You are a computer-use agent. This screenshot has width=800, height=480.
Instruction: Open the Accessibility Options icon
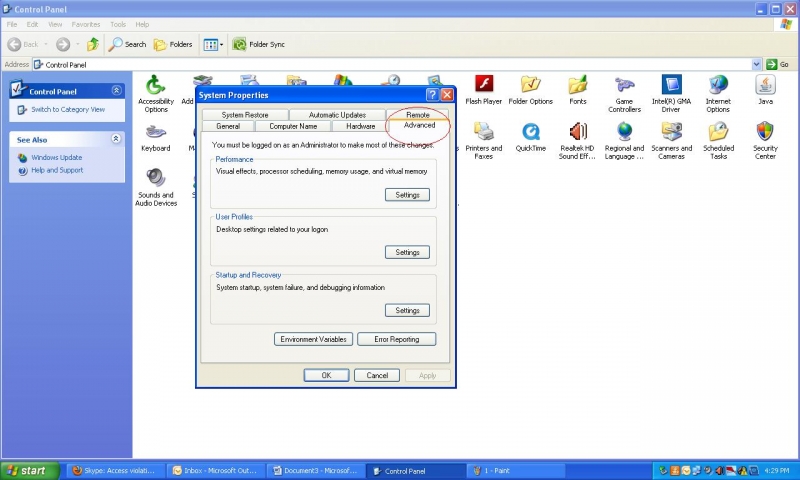155,86
